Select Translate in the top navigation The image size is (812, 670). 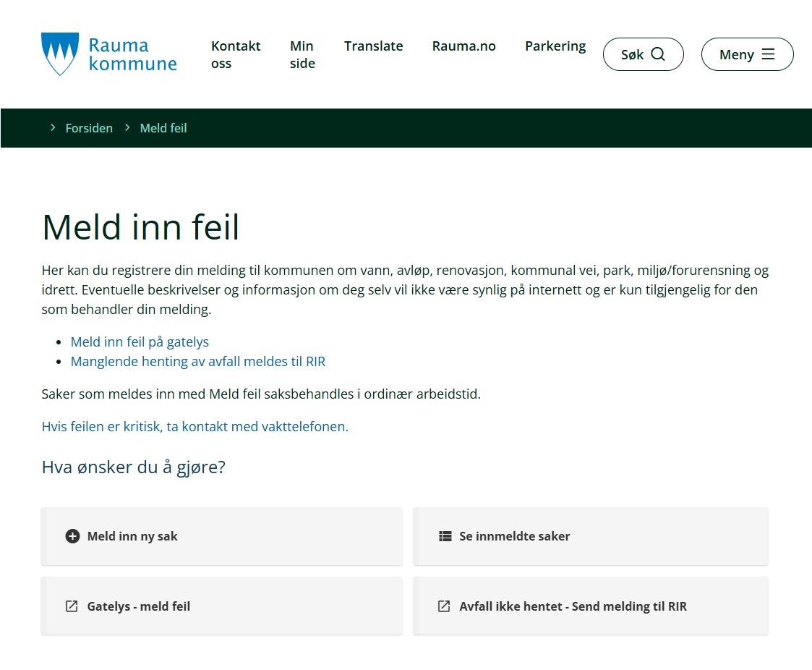pyautogui.click(x=373, y=46)
